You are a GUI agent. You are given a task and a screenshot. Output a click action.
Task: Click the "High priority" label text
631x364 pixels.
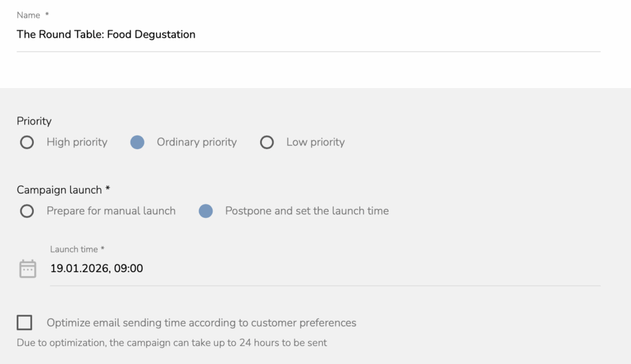pyautogui.click(x=77, y=142)
